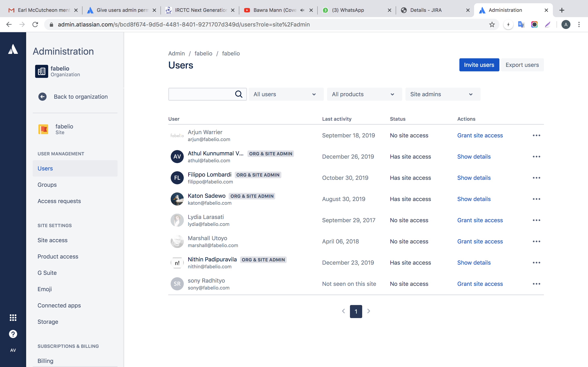Click the Atlassian logo at top of sidebar
The height and width of the screenshot is (367, 588).
tap(13, 49)
